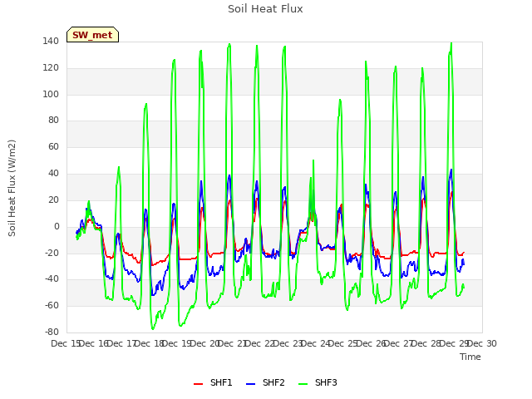The image size is (532, 399).
Task: Click the Dec 21 x-axis tick label
Action: [232, 343]
